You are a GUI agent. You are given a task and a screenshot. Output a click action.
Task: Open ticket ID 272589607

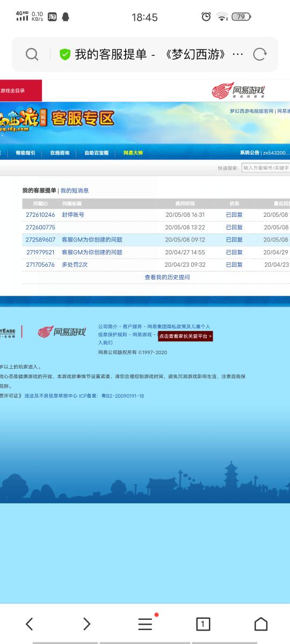pos(40,240)
